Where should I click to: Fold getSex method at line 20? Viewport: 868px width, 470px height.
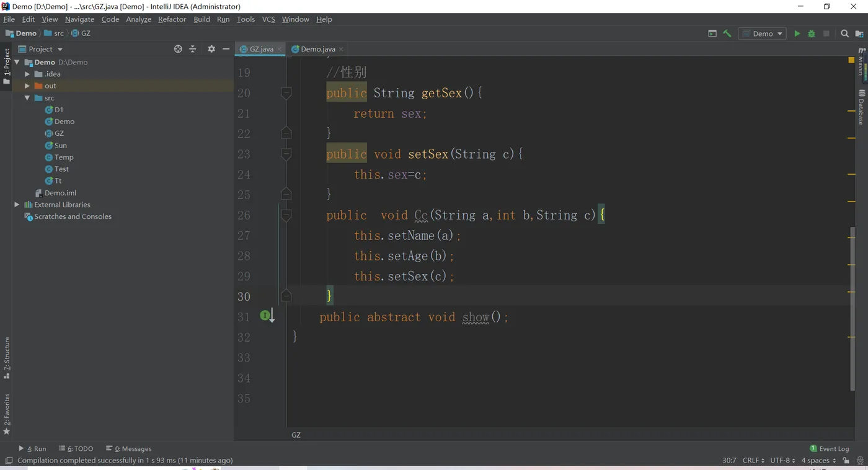point(286,93)
